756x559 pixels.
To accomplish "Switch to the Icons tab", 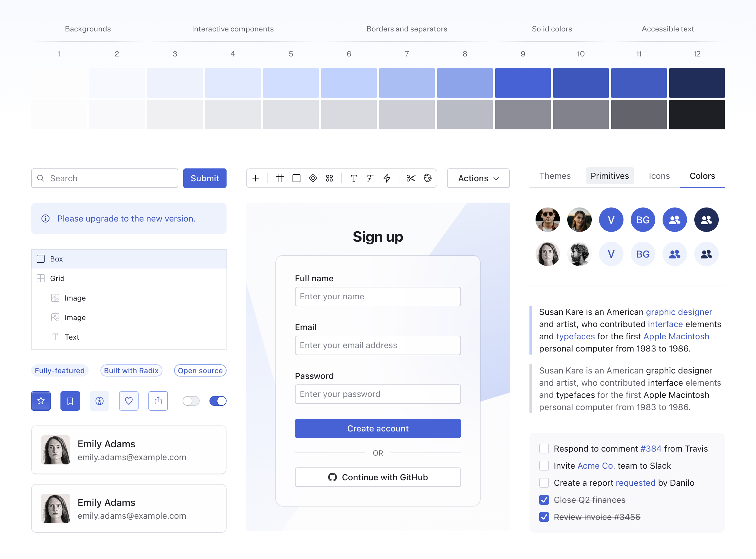I will 659,176.
